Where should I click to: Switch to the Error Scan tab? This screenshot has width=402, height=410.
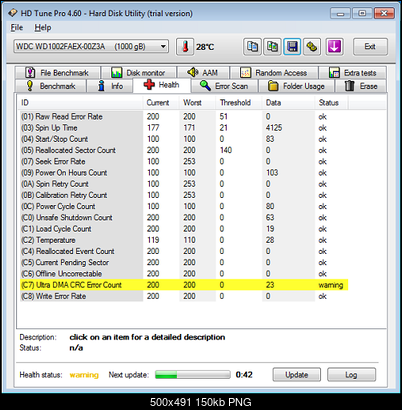pyautogui.click(x=224, y=86)
